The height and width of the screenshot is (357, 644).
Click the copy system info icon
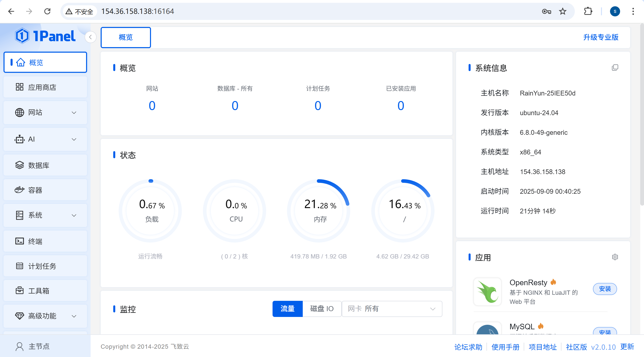[615, 68]
